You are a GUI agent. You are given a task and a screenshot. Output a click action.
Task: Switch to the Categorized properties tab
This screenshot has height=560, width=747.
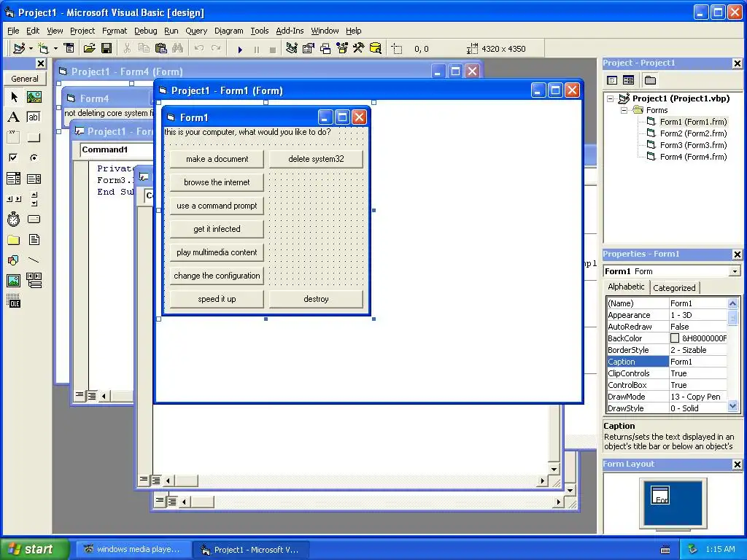tap(673, 288)
